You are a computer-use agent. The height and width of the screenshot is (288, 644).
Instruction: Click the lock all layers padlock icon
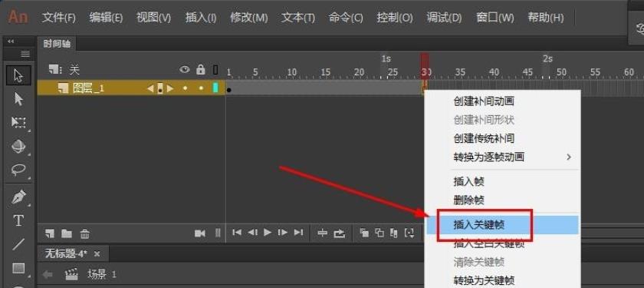pyautogui.click(x=200, y=69)
